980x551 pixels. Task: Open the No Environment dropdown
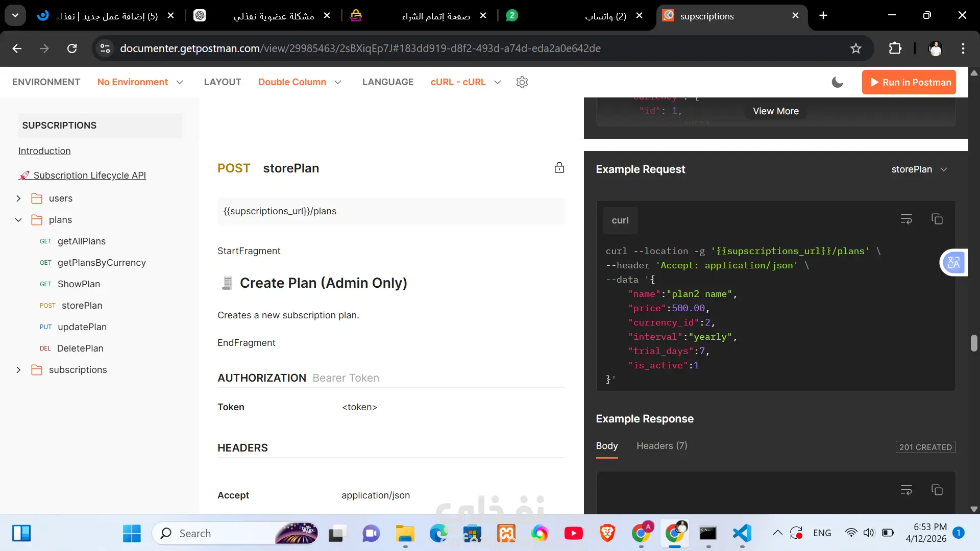pos(140,82)
